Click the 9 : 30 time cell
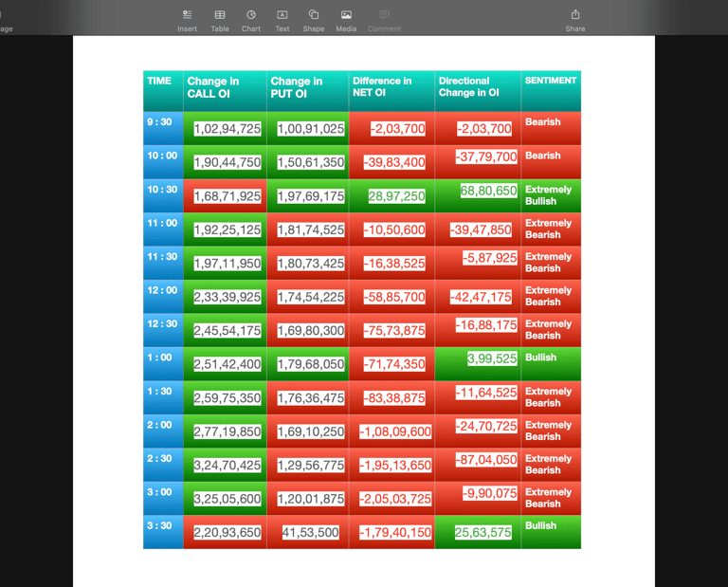 point(163,128)
